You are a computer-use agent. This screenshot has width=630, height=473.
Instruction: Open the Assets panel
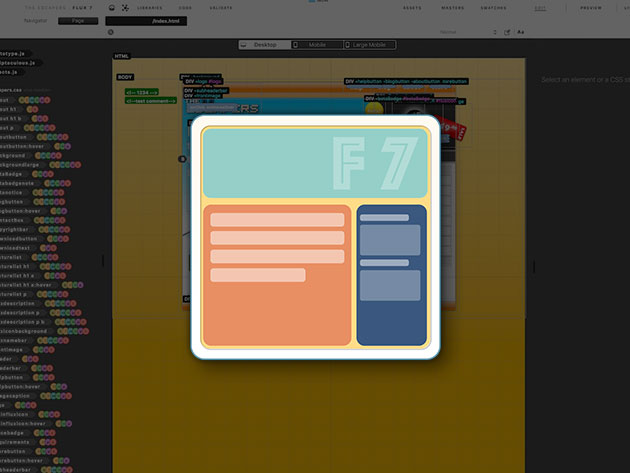pyautogui.click(x=412, y=8)
